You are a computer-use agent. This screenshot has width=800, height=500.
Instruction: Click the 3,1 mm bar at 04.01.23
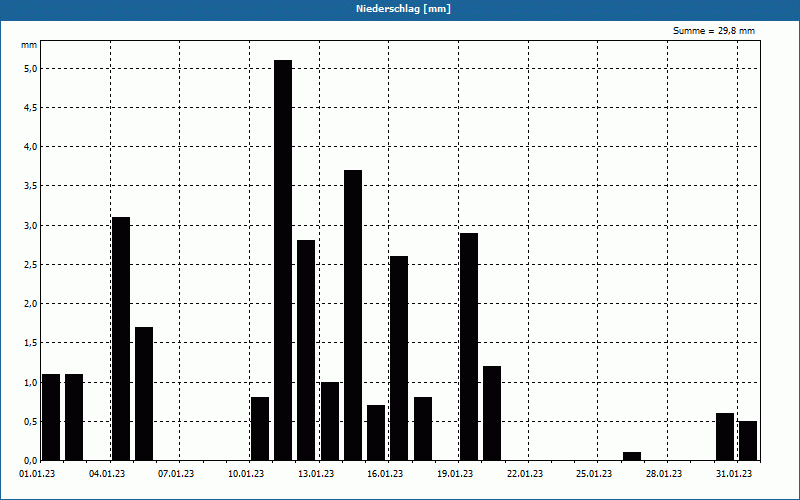(121, 339)
